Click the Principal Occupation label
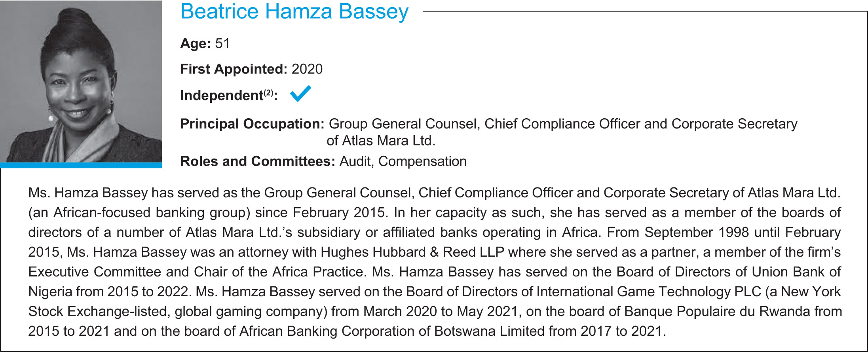 (252, 124)
